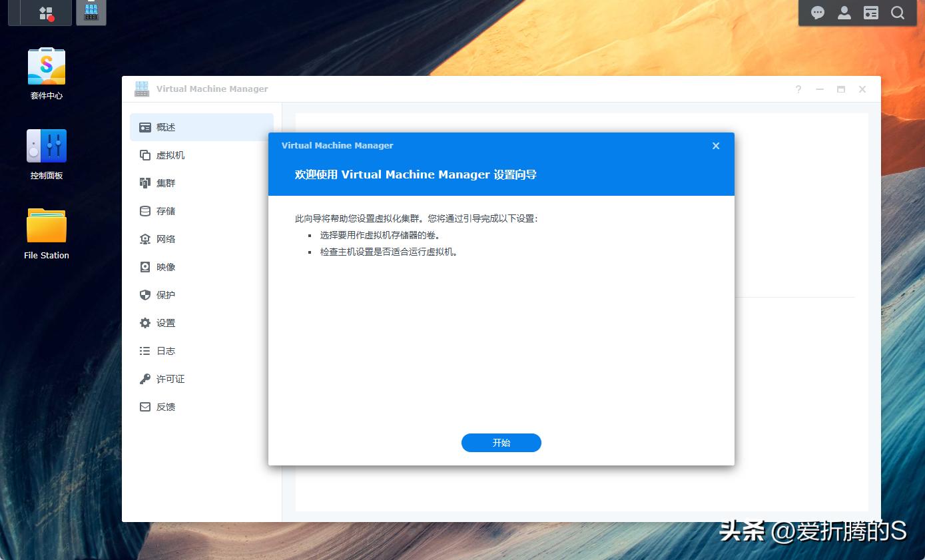925x560 pixels.
Task: Select the 存储 storage sidebar icon
Action: (166, 210)
